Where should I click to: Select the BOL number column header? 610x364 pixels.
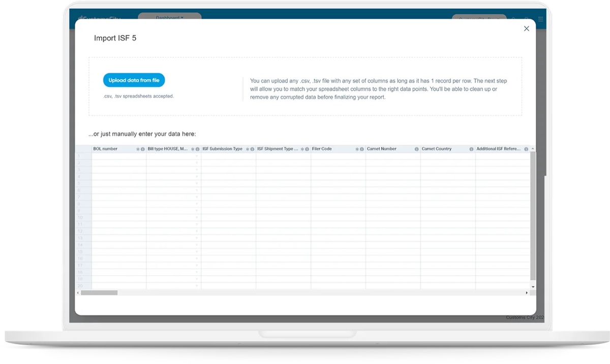tap(119, 149)
